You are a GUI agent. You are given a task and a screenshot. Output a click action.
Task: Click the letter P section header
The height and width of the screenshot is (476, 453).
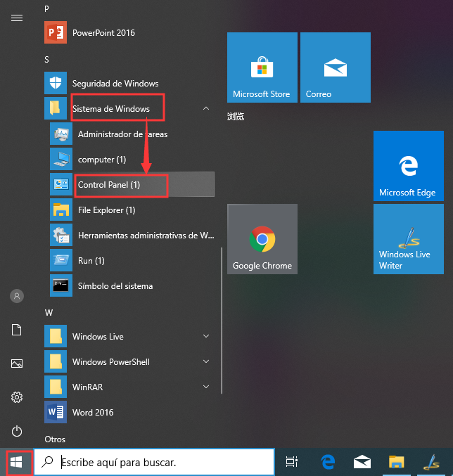click(46, 9)
